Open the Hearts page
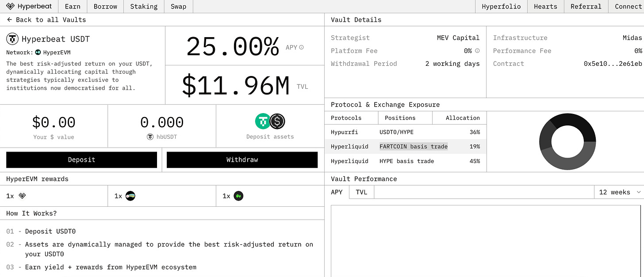This screenshot has height=277, width=644. pyautogui.click(x=545, y=7)
